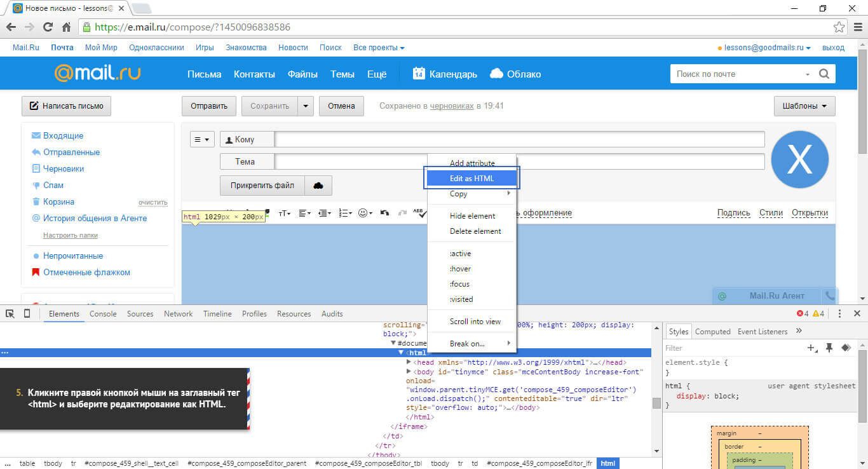Click the DevTools inspect element icon

pyautogui.click(x=10, y=314)
